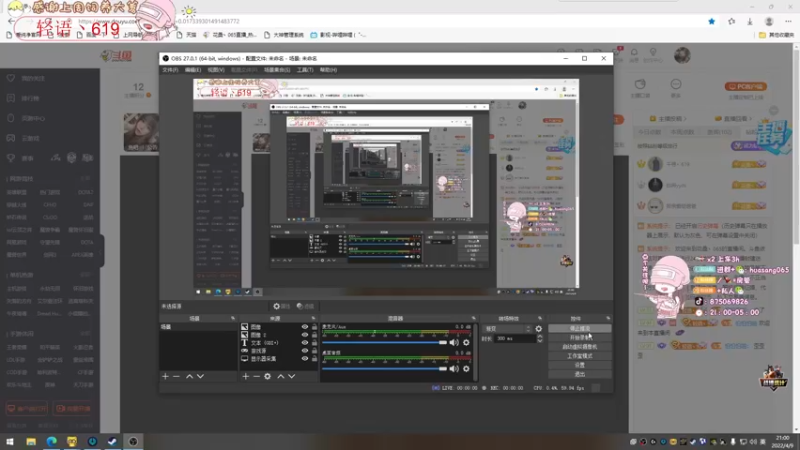Open the scene transition type dropdown
Image resolution: width=800 pixels, height=450 pixels.
[x=508, y=329]
